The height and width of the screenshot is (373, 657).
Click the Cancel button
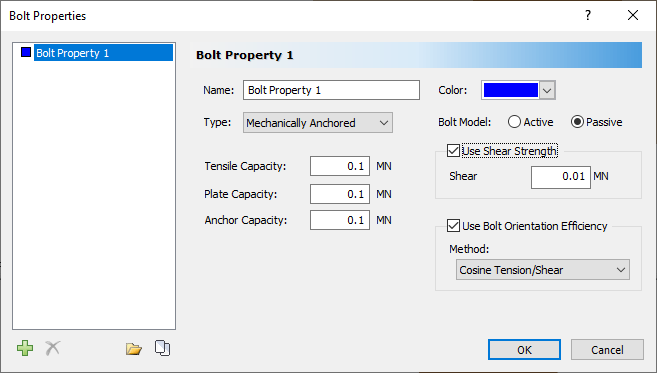[607, 350]
